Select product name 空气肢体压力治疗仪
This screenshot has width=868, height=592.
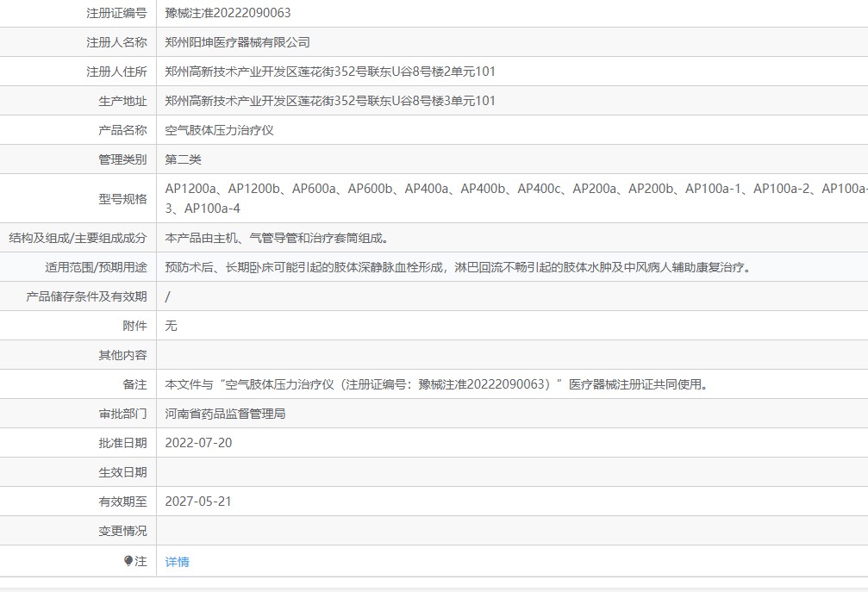pos(219,130)
